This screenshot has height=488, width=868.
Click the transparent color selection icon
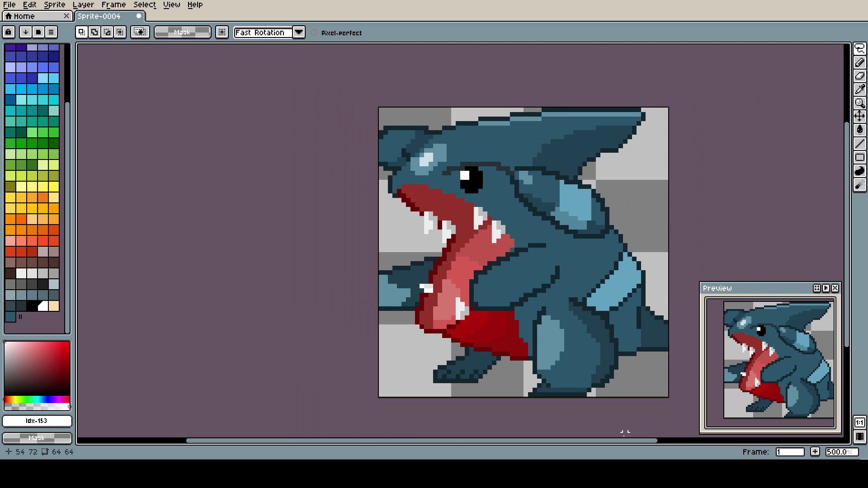pyautogui.click(x=140, y=32)
